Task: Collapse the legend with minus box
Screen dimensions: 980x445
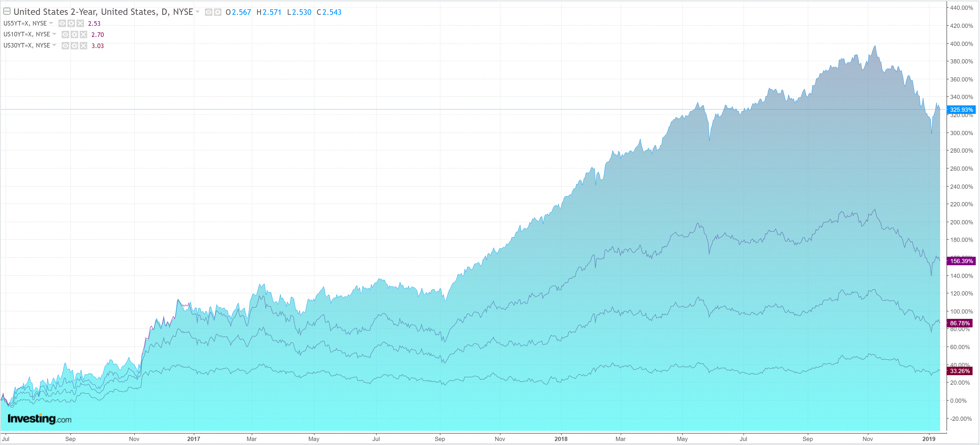Action: point(7,11)
